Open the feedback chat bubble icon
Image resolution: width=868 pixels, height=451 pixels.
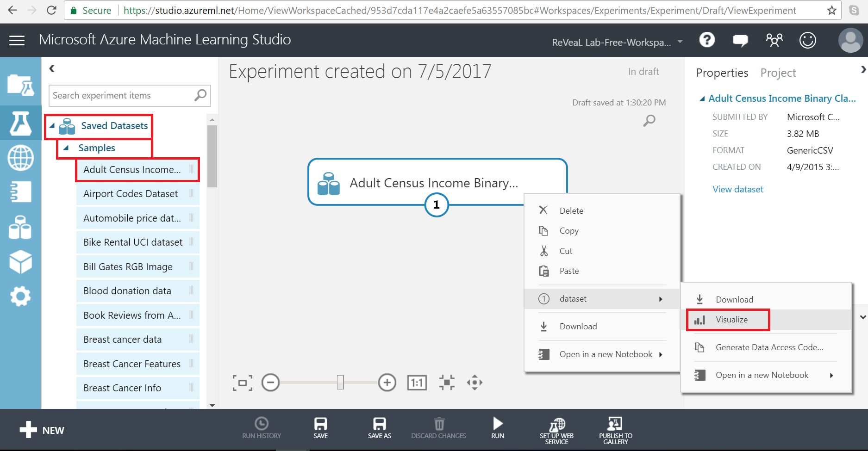[x=740, y=41]
